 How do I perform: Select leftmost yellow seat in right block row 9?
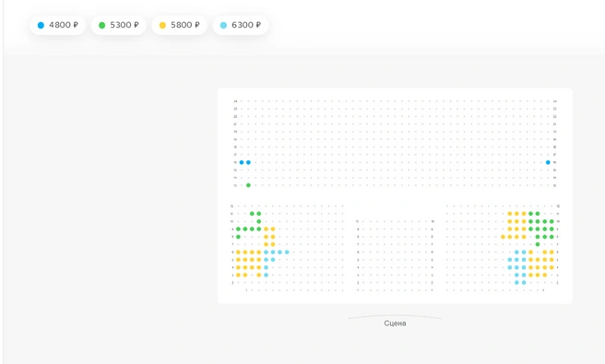click(510, 229)
